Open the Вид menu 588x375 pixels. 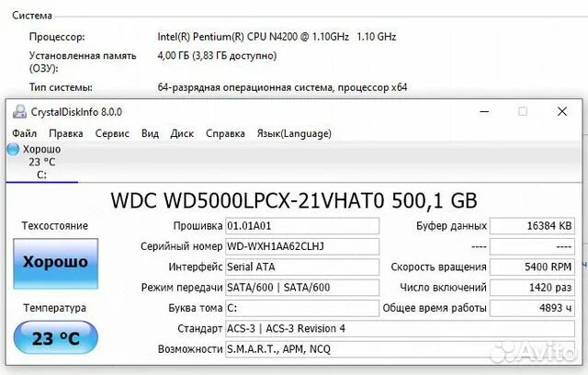click(x=150, y=133)
